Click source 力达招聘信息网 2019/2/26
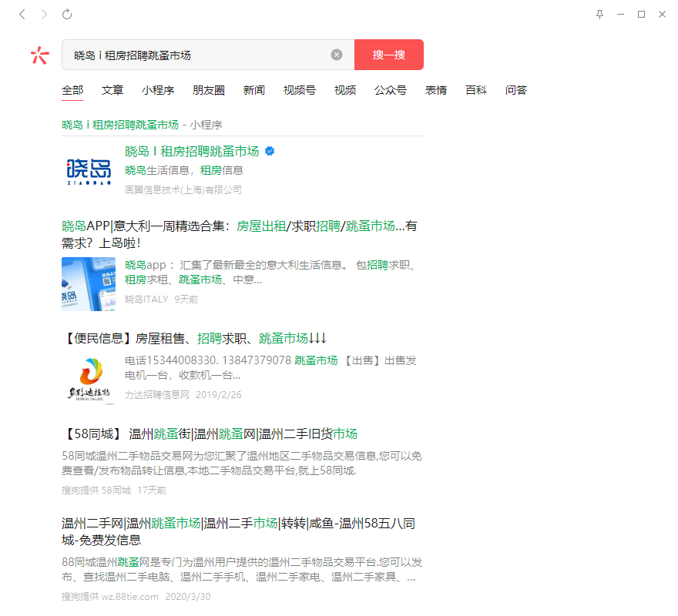 [183, 395]
